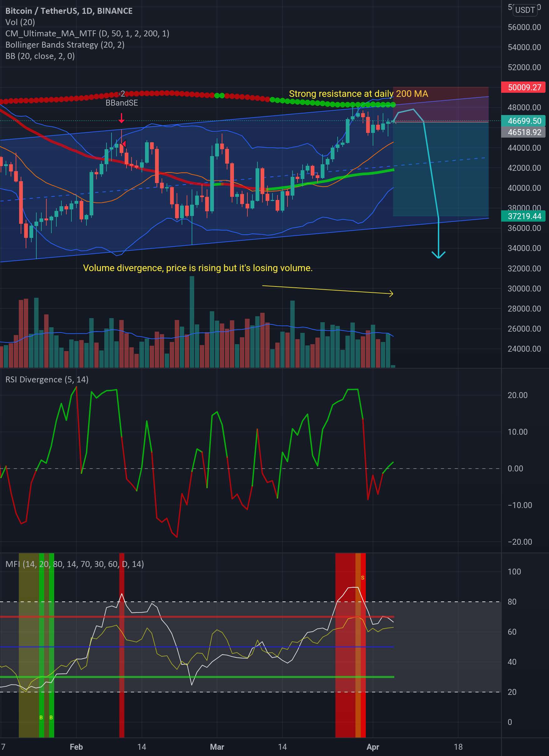Click the 20.00 level on RSI scale
Viewport: 549px width, 756px height.
(x=517, y=395)
